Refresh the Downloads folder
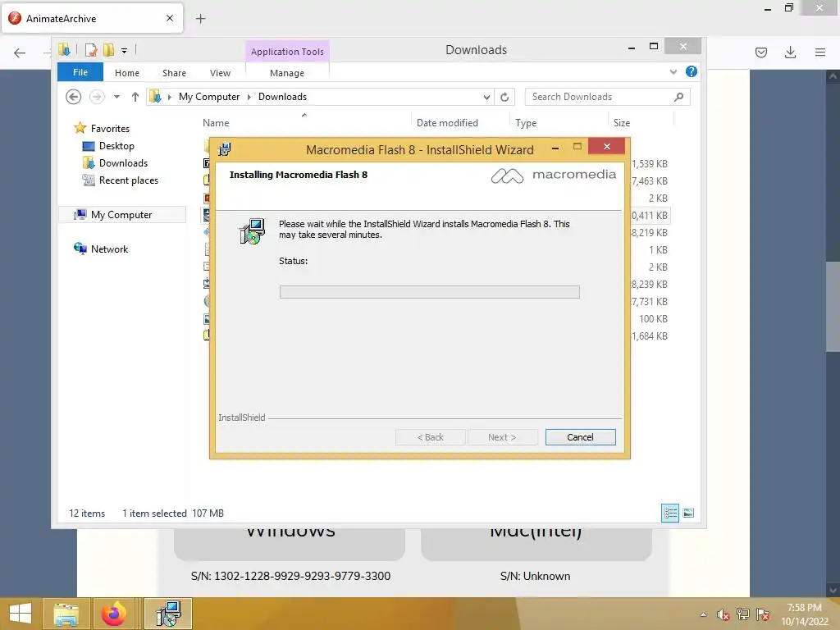Image resolution: width=840 pixels, height=630 pixels. [504, 97]
